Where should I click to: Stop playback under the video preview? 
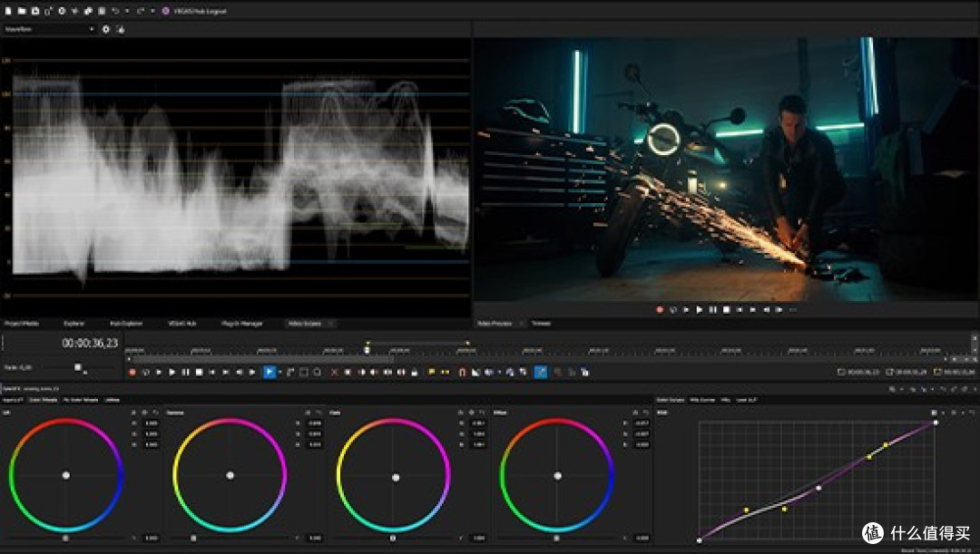point(726,310)
